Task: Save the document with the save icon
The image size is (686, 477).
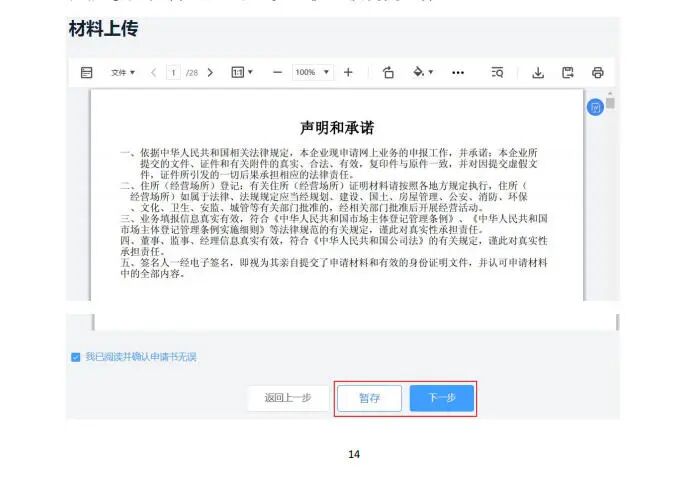Action: 567,72
